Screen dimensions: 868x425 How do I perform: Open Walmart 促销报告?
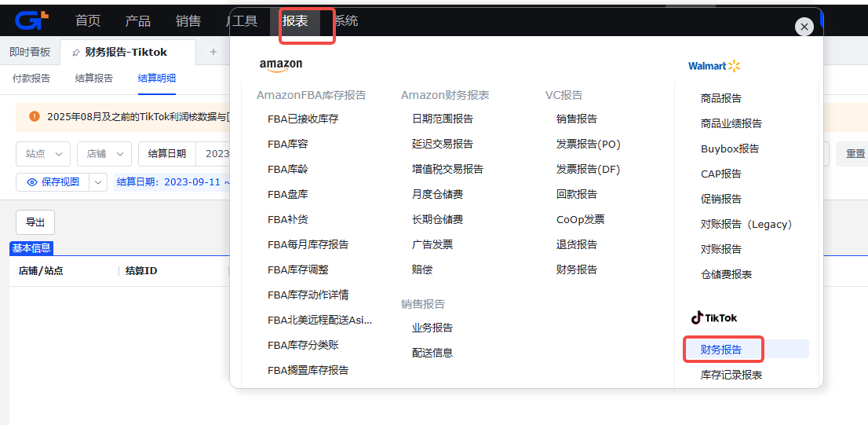pyautogui.click(x=720, y=199)
